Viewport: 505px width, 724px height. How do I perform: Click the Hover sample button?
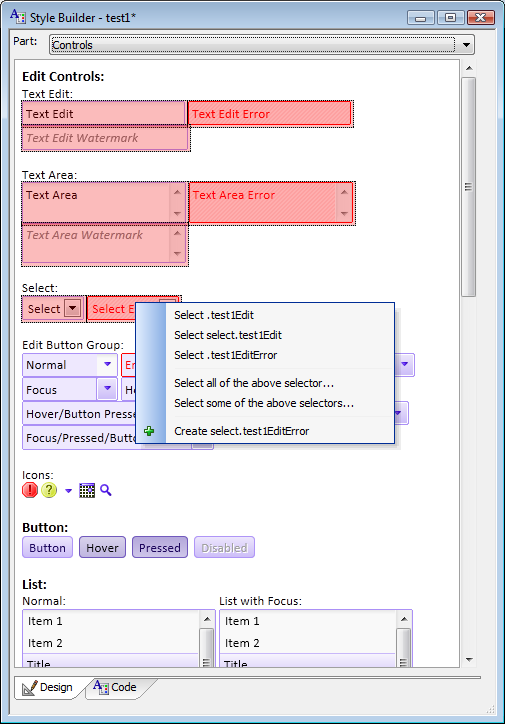tap(102, 548)
